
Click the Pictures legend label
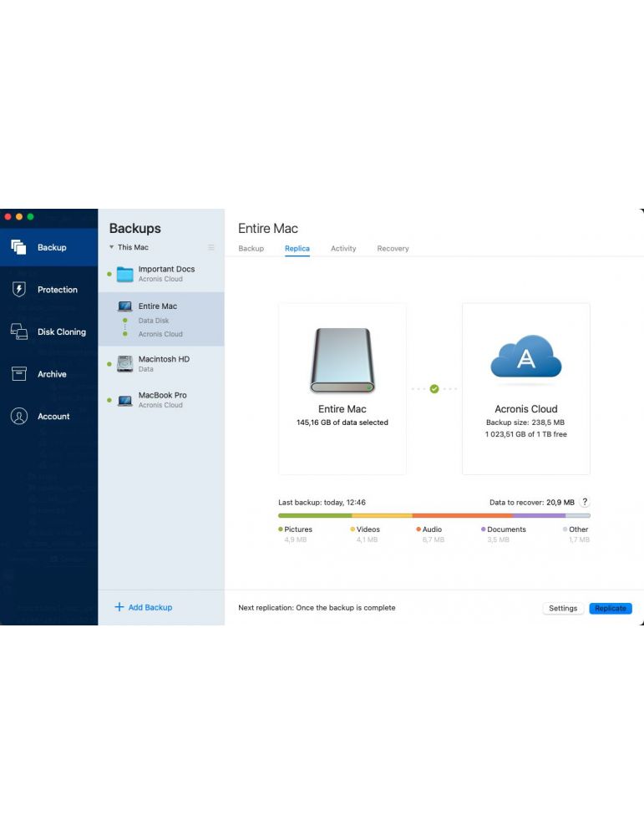(298, 529)
